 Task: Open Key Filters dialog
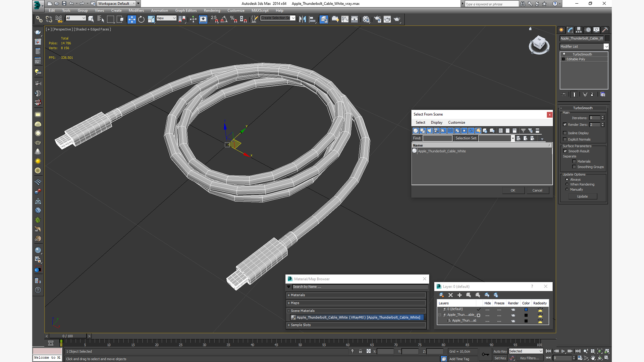click(529, 358)
